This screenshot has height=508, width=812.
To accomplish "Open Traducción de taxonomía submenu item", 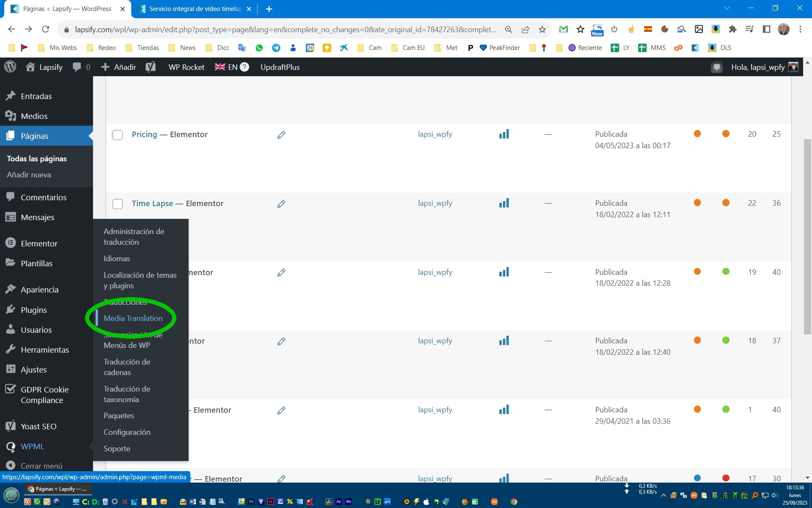I will (x=127, y=394).
